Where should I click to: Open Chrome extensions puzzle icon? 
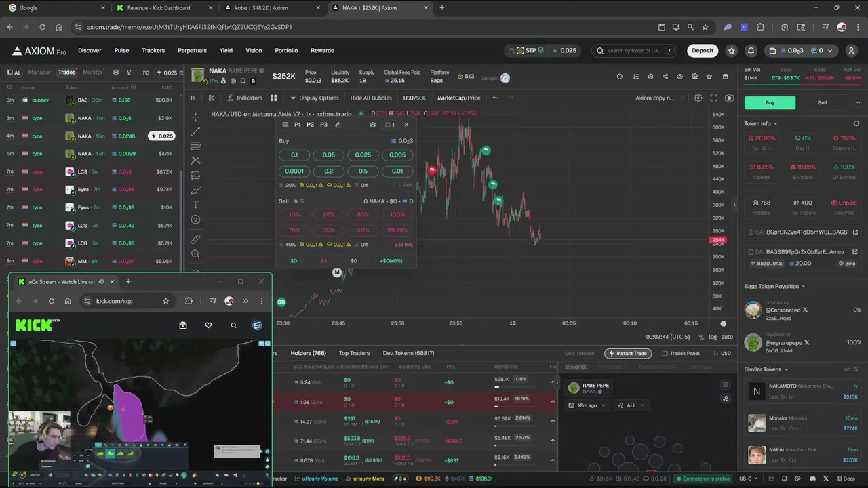click(760, 27)
